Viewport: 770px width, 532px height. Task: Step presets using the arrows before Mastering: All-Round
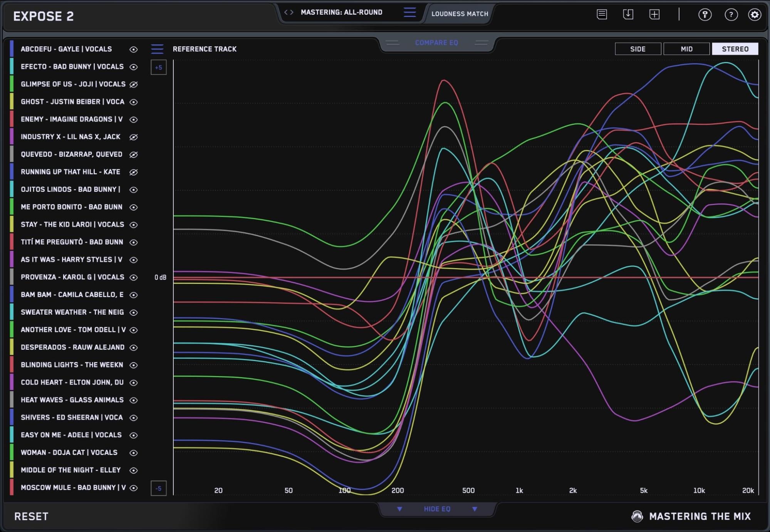[x=289, y=12]
